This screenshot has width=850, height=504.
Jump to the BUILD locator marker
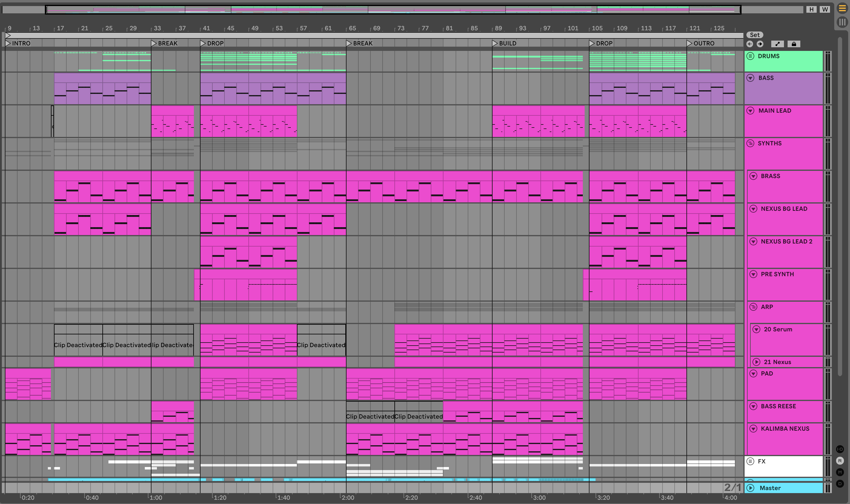tap(495, 44)
